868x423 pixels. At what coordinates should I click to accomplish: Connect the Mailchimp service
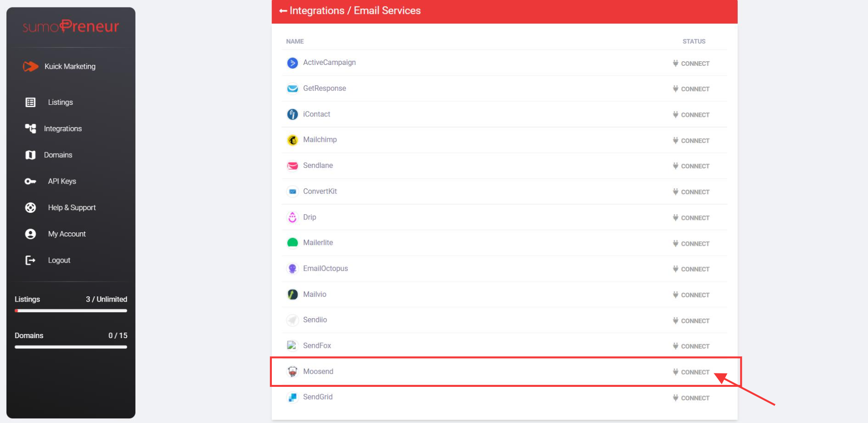click(691, 141)
